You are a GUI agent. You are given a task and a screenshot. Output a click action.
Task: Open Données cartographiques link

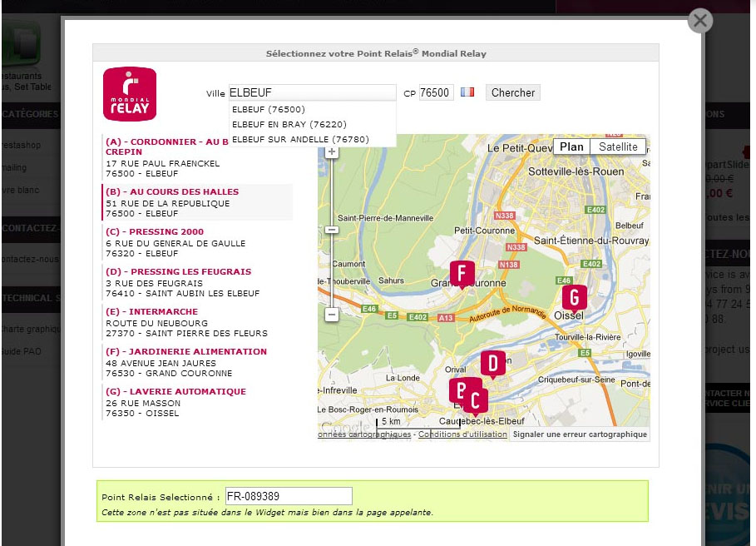coord(364,434)
